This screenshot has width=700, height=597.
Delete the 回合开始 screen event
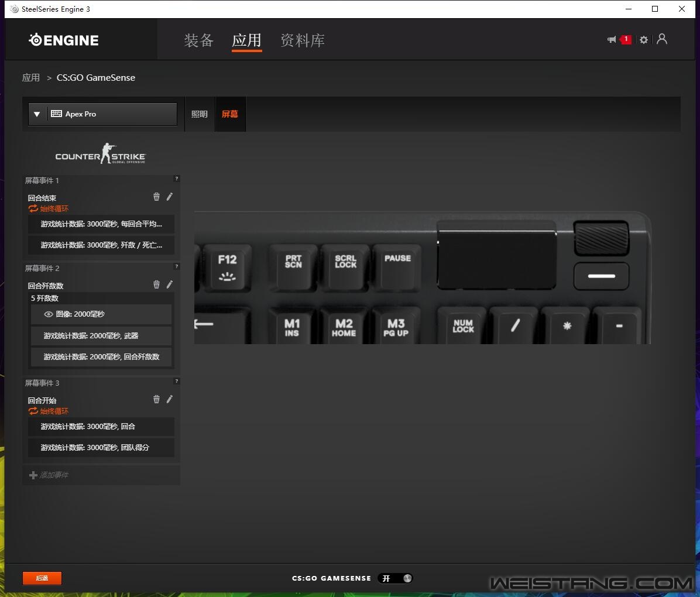tap(156, 399)
